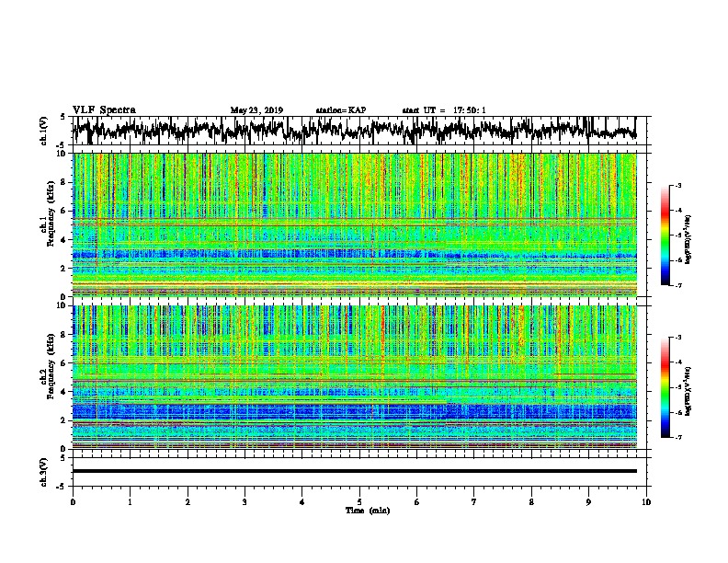Click time axis tick label 7
Image resolution: width=728 pixels, height=563 pixels.
[x=474, y=502]
